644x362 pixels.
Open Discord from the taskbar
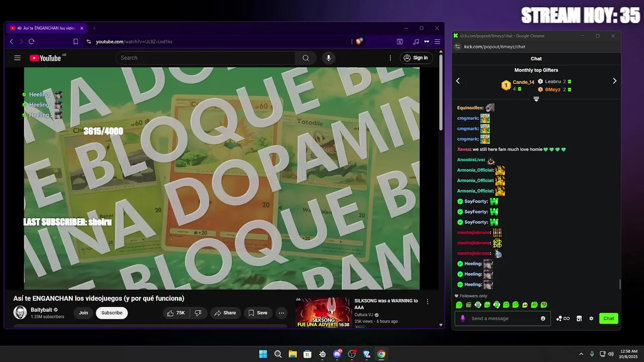pyautogui.click(x=337, y=354)
